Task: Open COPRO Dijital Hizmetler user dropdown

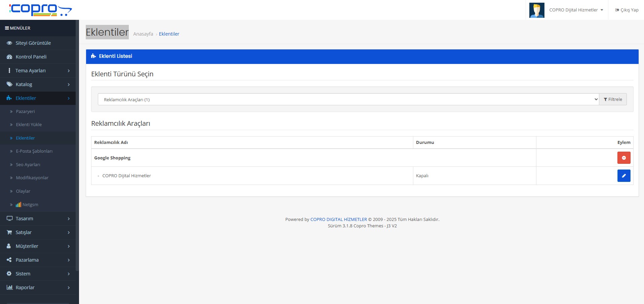Action: pos(576,10)
